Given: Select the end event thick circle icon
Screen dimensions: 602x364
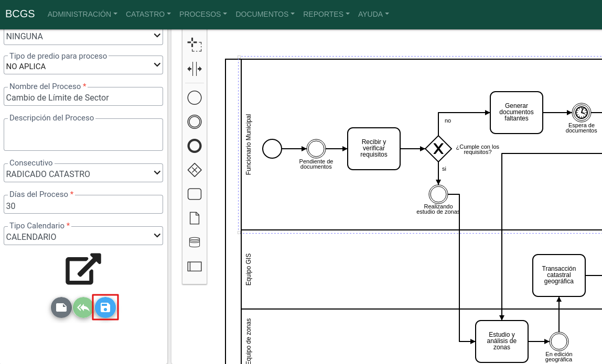Looking at the screenshot, I should point(195,146).
